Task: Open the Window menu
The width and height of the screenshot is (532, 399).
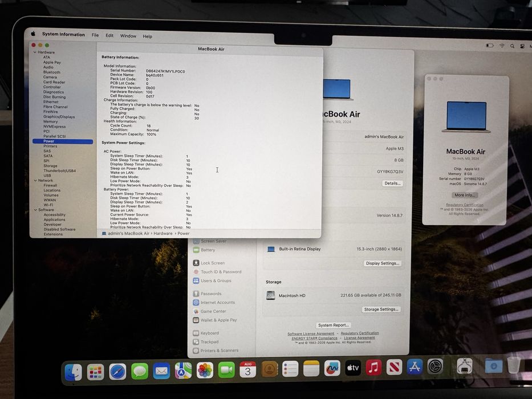Action: pos(128,35)
